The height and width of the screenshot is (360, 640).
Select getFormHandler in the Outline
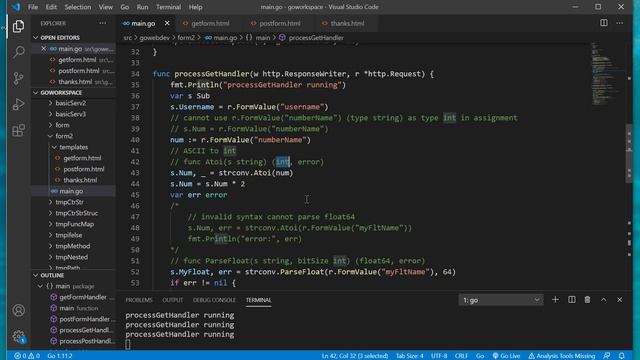83,298
